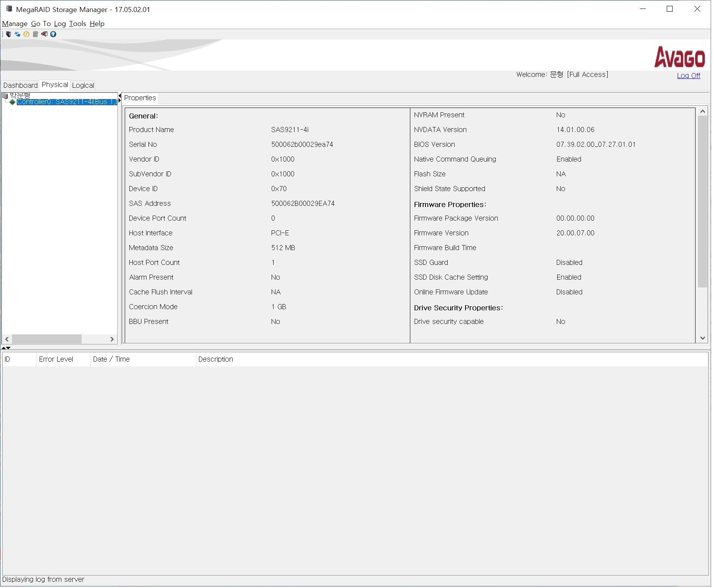Click the Description column header
713x588 pixels.
tap(452, 359)
